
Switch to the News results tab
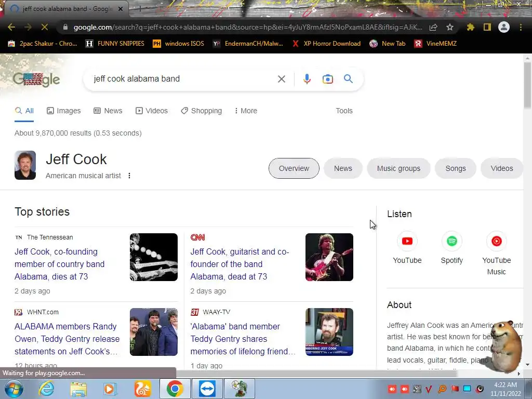(x=108, y=111)
